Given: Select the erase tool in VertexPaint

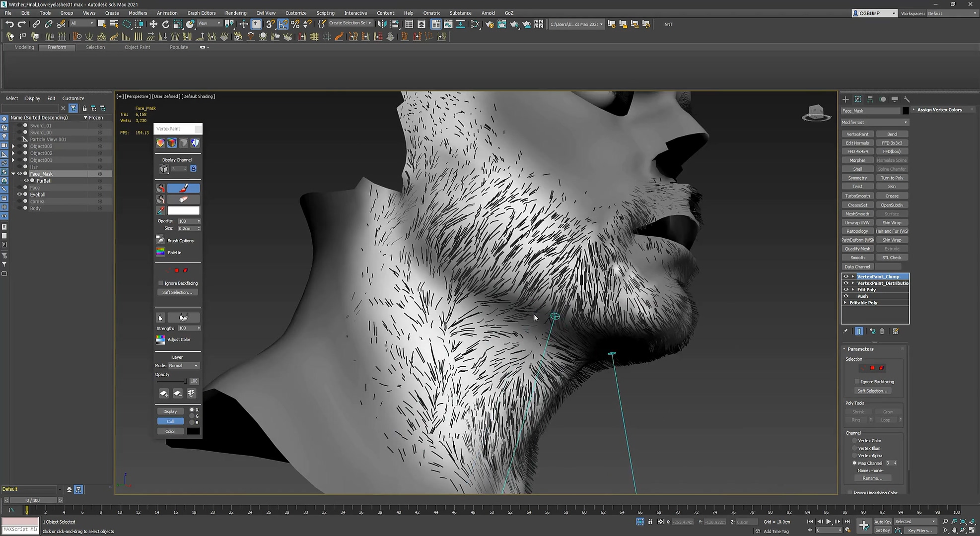Looking at the screenshot, I should pyautogui.click(x=183, y=199).
